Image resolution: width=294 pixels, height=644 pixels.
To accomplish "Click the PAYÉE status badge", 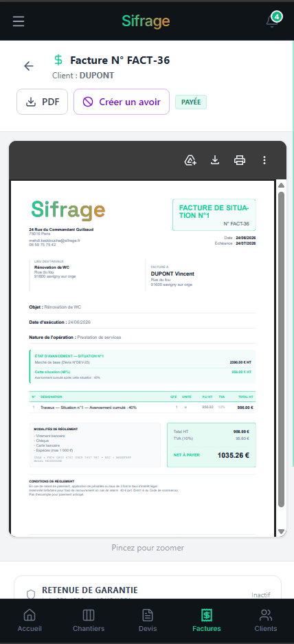I will [x=191, y=102].
